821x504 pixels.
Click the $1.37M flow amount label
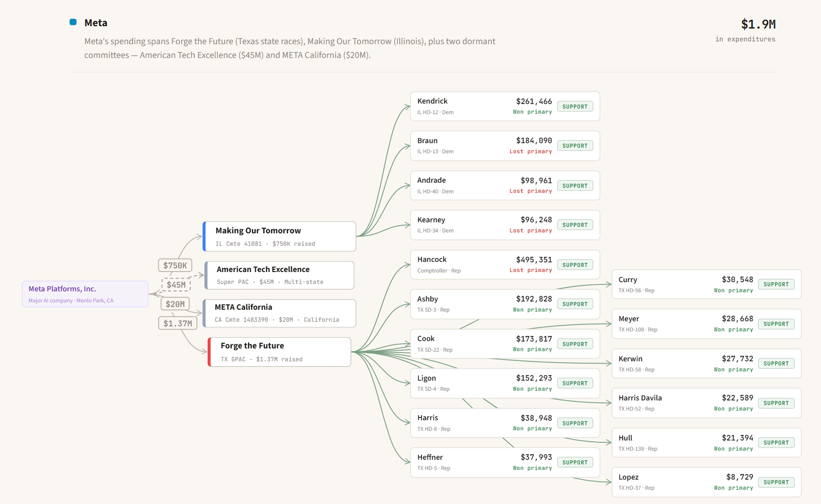point(178,324)
